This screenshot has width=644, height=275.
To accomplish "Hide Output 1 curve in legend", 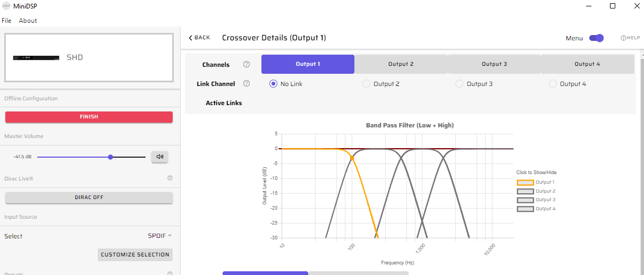I will pyautogui.click(x=526, y=182).
